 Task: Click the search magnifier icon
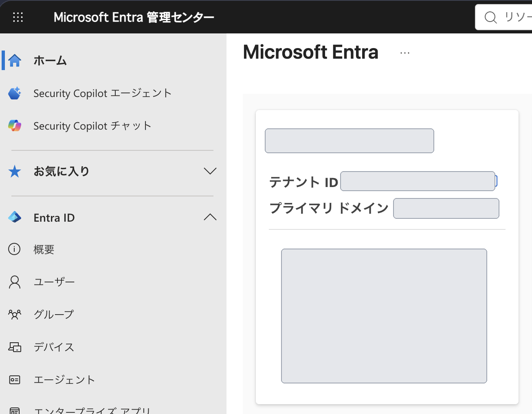pyautogui.click(x=490, y=17)
